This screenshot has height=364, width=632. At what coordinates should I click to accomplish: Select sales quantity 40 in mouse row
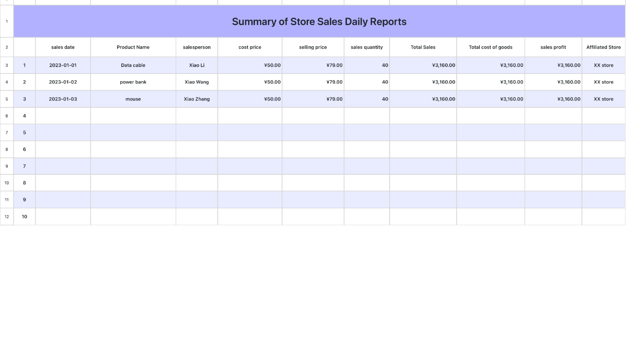pos(367,99)
